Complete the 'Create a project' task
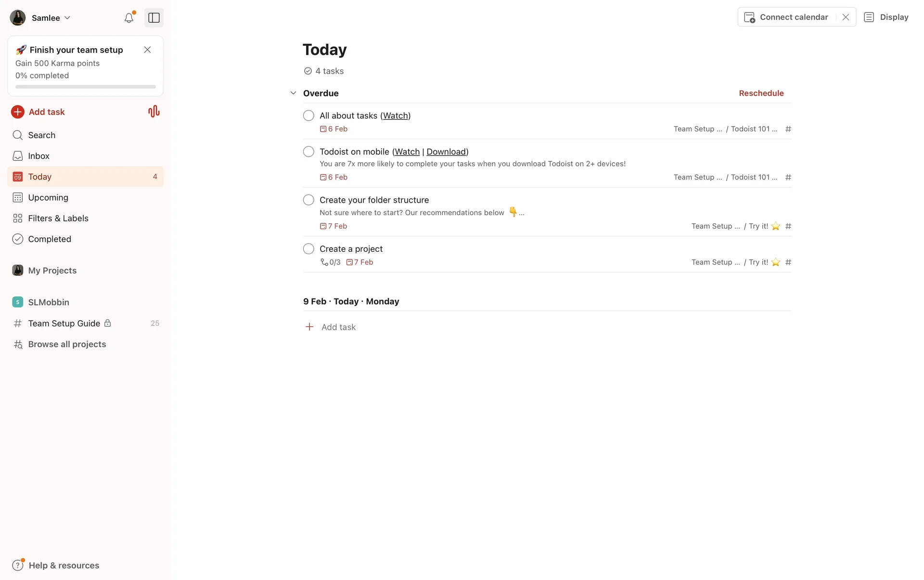Screen dimensions: 924x580 [308, 249]
